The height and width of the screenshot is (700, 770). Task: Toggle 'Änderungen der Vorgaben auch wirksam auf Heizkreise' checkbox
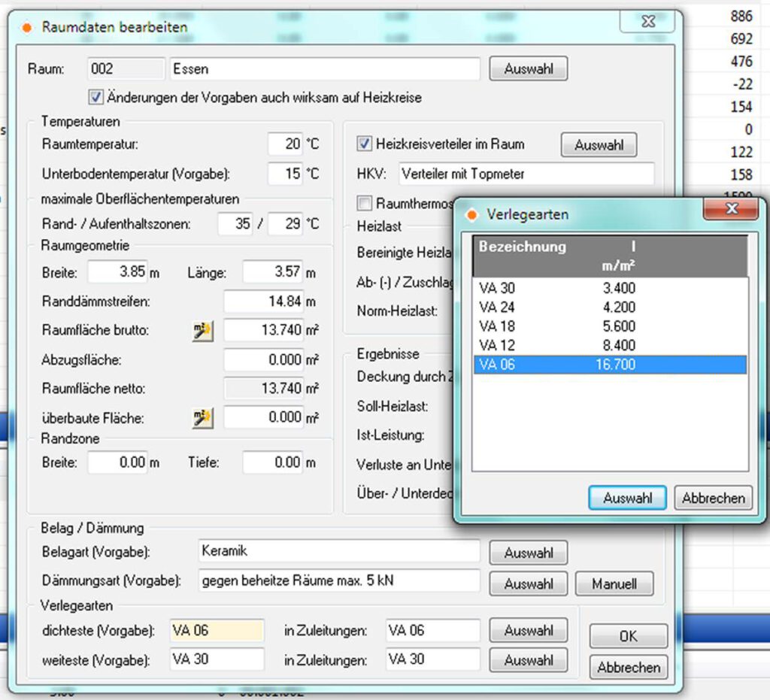[96, 97]
